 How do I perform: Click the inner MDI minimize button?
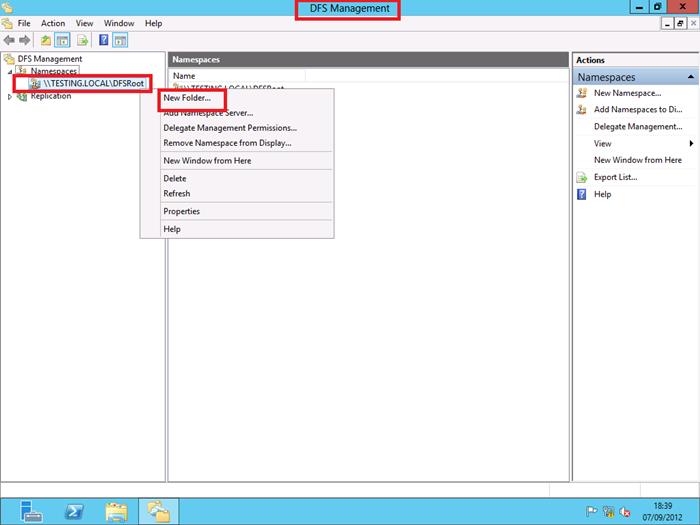[667, 24]
